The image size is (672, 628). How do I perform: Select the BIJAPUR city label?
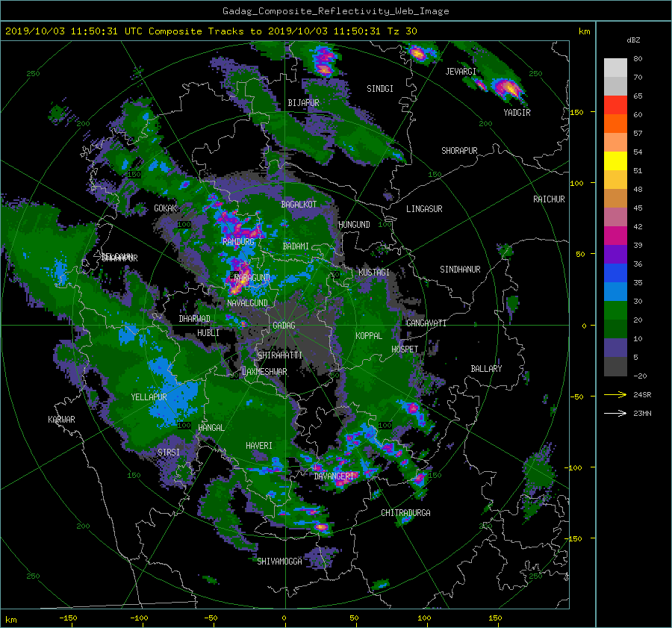(x=303, y=103)
